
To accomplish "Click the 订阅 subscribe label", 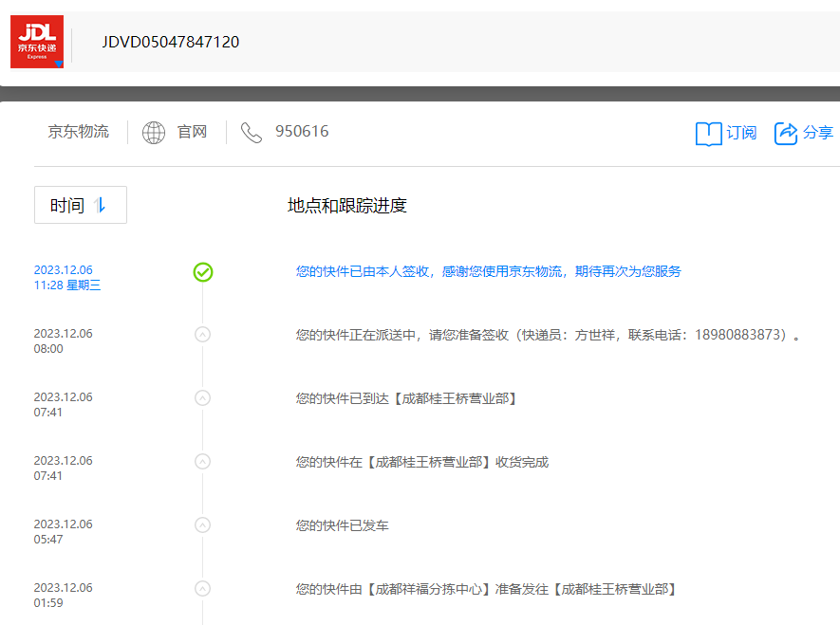I will click(x=741, y=133).
